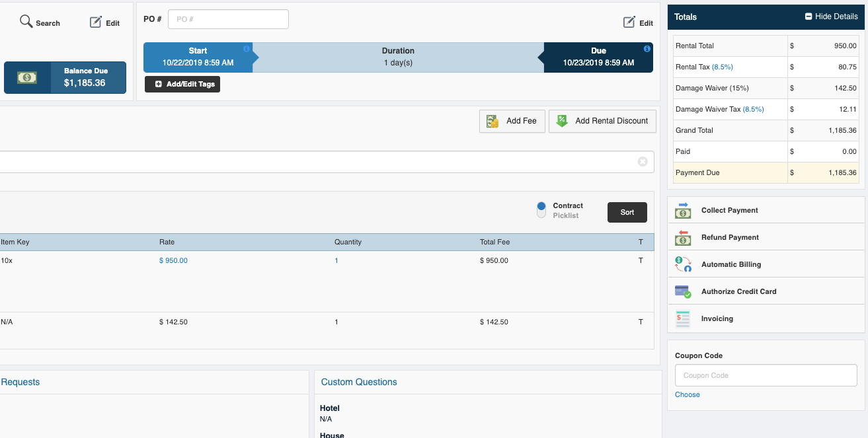Click the Search magnifier icon
Image resolution: width=868 pixels, height=438 pixels.
coord(26,22)
